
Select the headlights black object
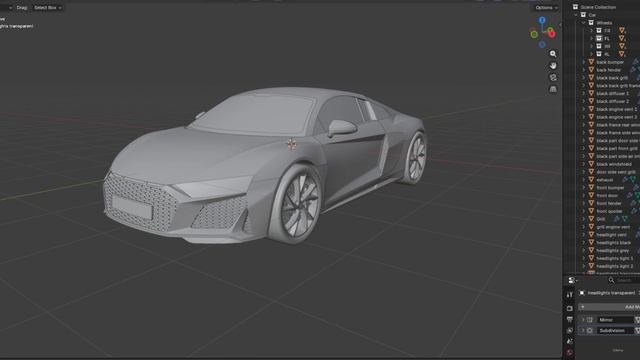click(613, 242)
